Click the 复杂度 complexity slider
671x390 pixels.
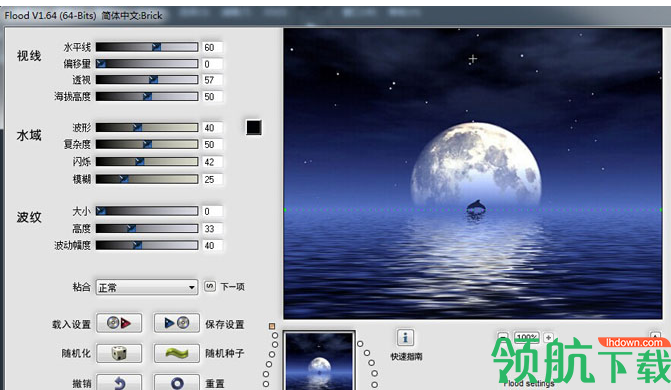click(x=147, y=145)
